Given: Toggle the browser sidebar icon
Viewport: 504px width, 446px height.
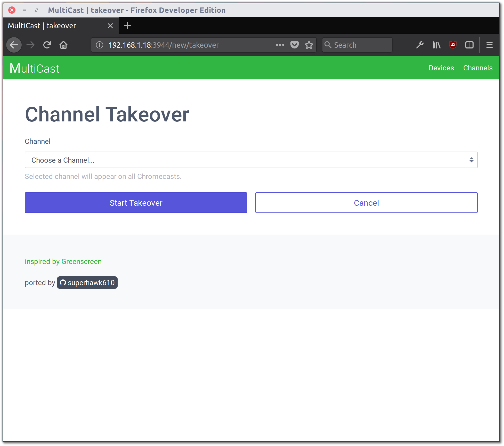Looking at the screenshot, I should [x=469, y=45].
